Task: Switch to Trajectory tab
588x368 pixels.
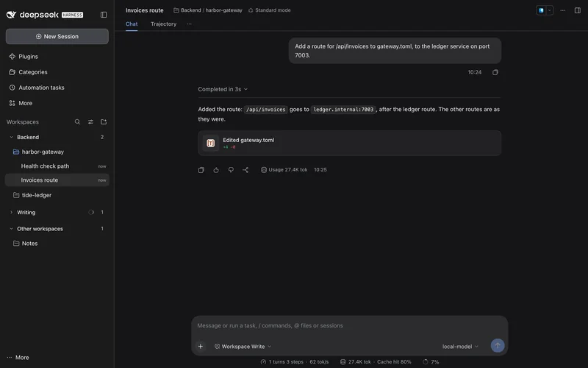Action: click(163, 24)
